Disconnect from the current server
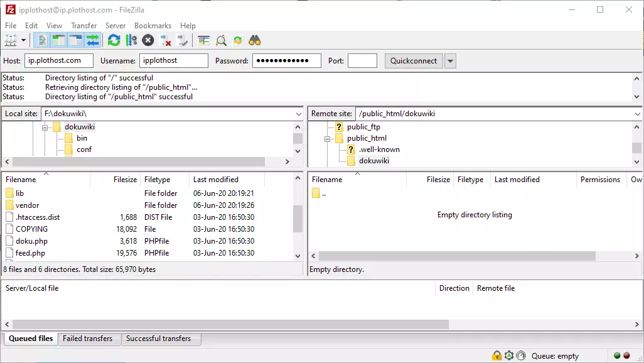644x363 pixels. 165,40
